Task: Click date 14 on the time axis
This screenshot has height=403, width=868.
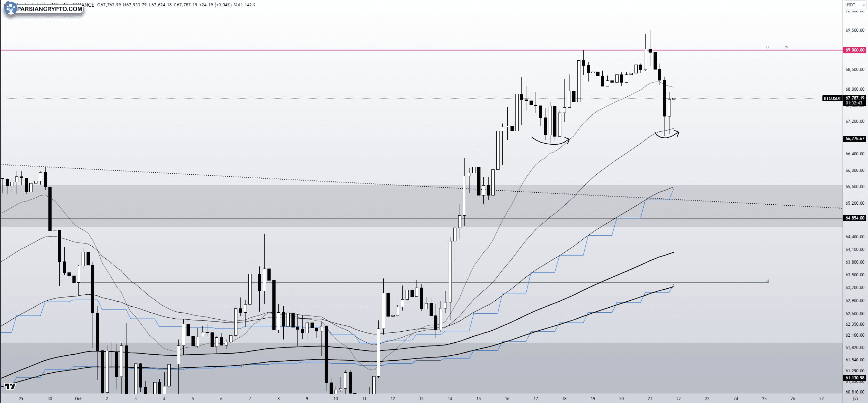Action: [450, 399]
